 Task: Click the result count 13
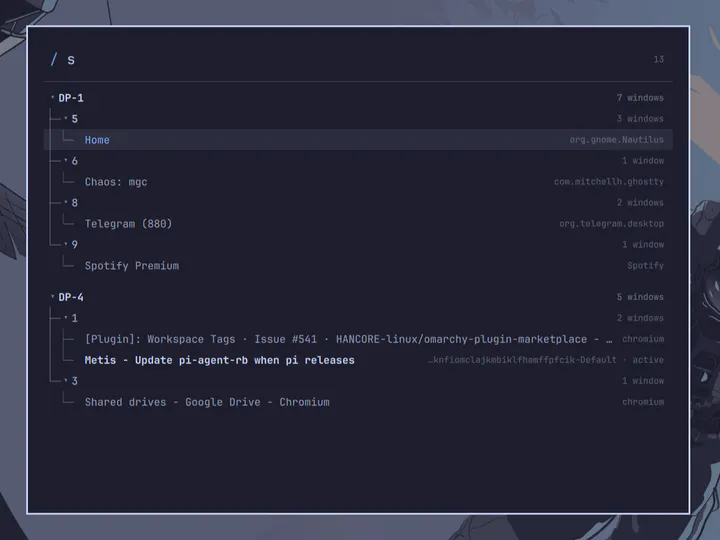coord(658,59)
